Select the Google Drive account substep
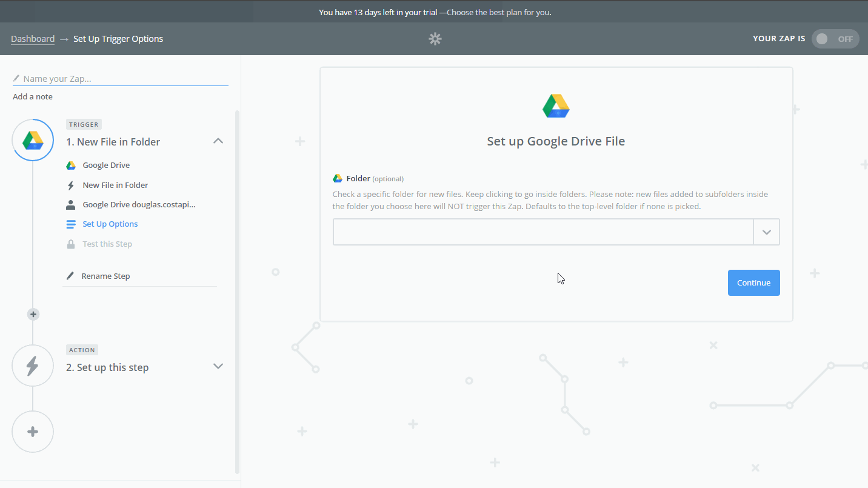Image resolution: width=868 pixels, height=488 pixels. (x=139, y=205)
